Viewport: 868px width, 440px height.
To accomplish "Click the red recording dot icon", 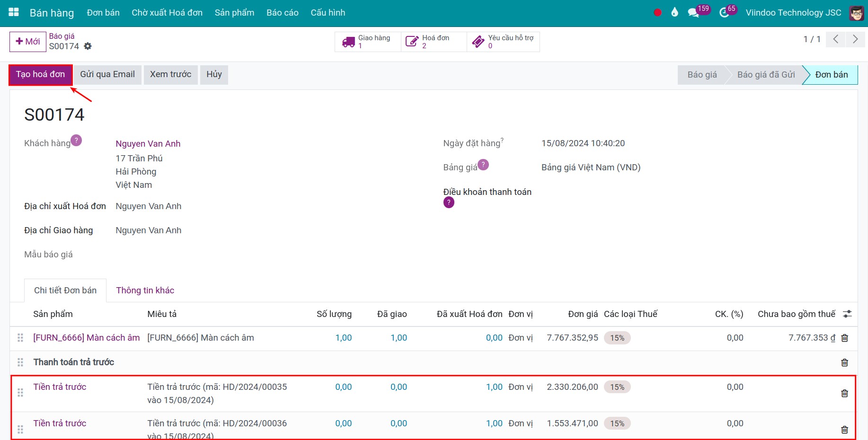I will tap(657, 13).
